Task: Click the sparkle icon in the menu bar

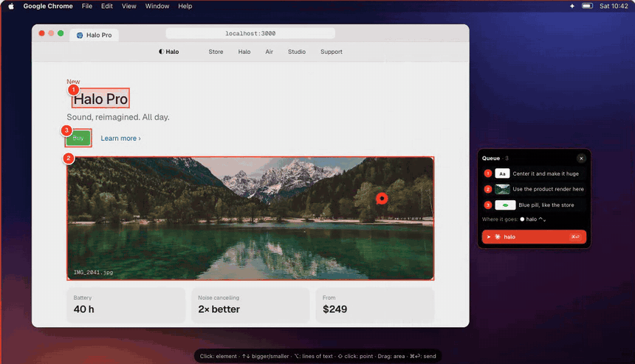Action: (571, 6)
